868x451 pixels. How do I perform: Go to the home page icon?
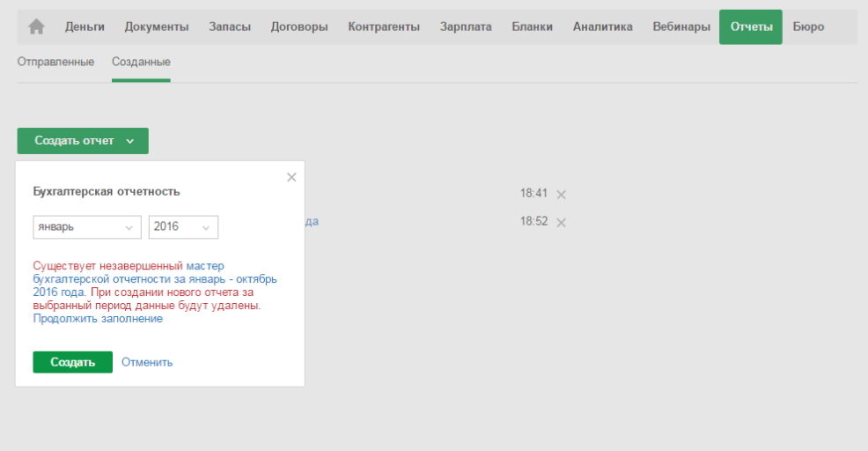pos(37,26)
